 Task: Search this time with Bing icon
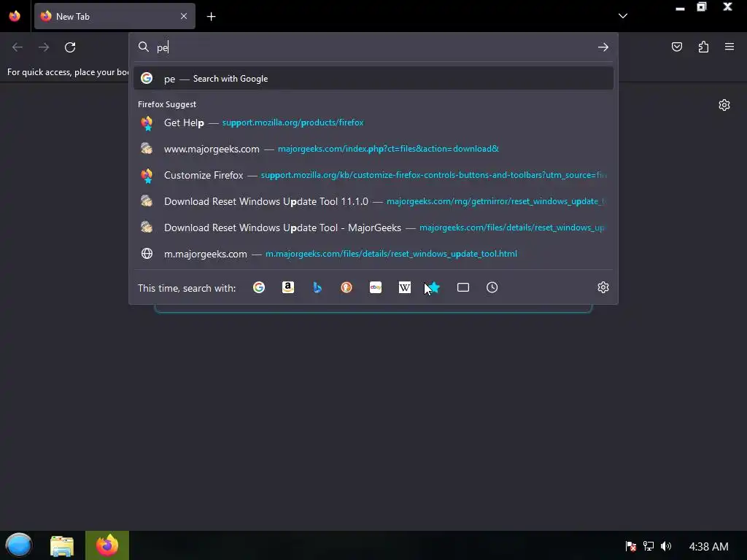coord(317,287)
